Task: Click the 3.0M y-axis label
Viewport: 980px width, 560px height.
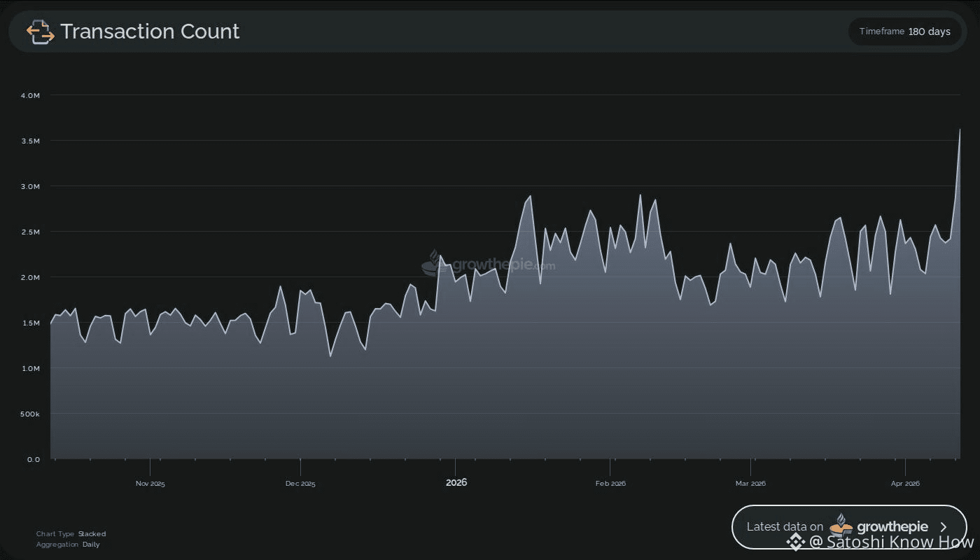Action: pyautogui.click(x=31, y=186)
